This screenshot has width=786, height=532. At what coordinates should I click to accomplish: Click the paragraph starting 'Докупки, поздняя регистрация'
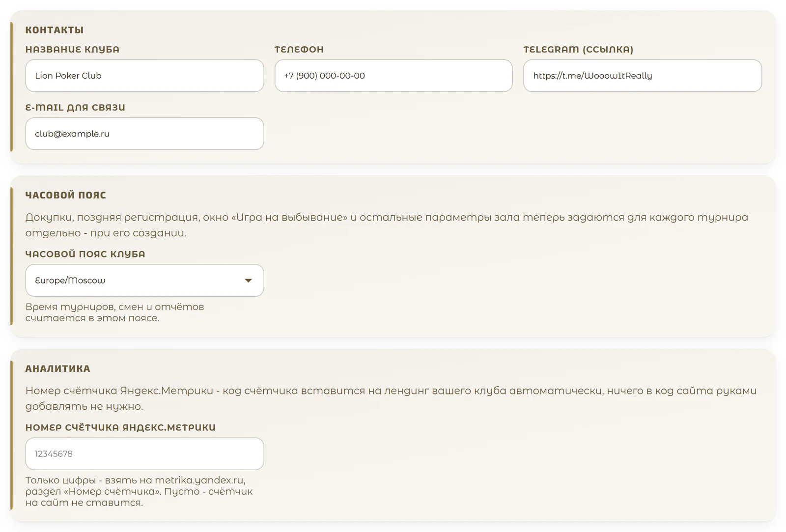tap(387, 225)
